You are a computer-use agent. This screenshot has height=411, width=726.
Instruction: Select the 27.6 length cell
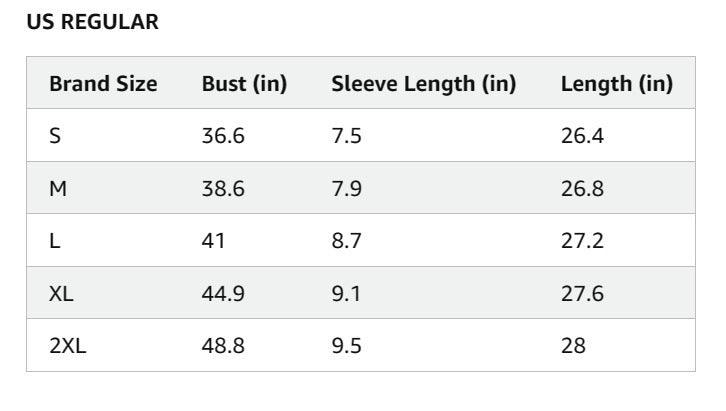point(582,294)
